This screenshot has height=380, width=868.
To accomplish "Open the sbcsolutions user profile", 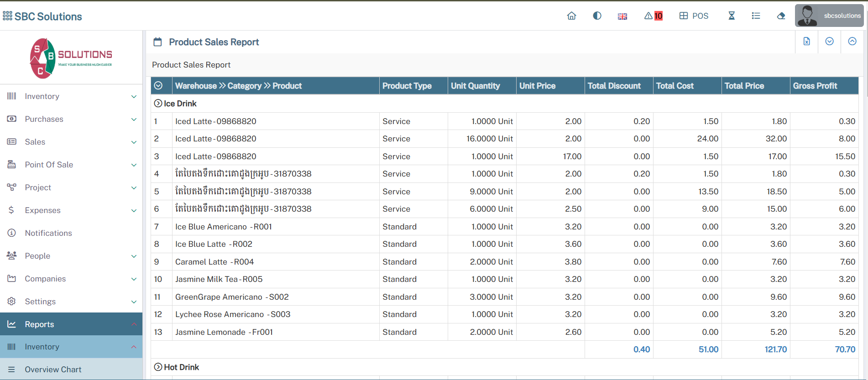I will point(829,16).
